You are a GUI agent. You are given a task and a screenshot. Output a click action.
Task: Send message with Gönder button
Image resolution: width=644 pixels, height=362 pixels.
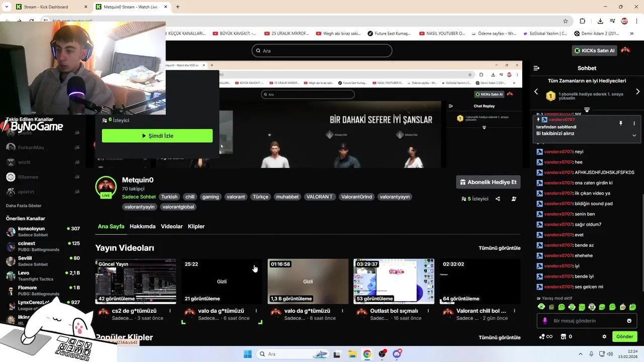click(624, 336)
